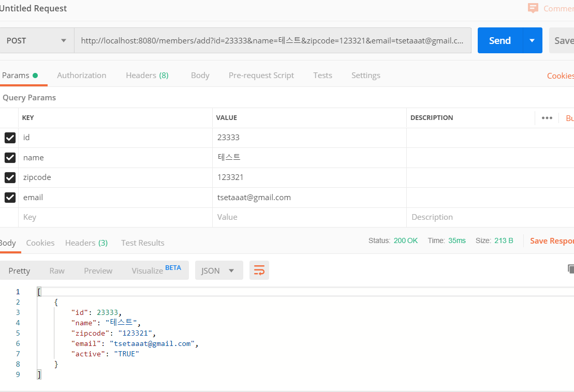This screenshot has height=392, width=574.
Task: Toggle the wrap lines icon in response toolbar
Action: point(259,270)
